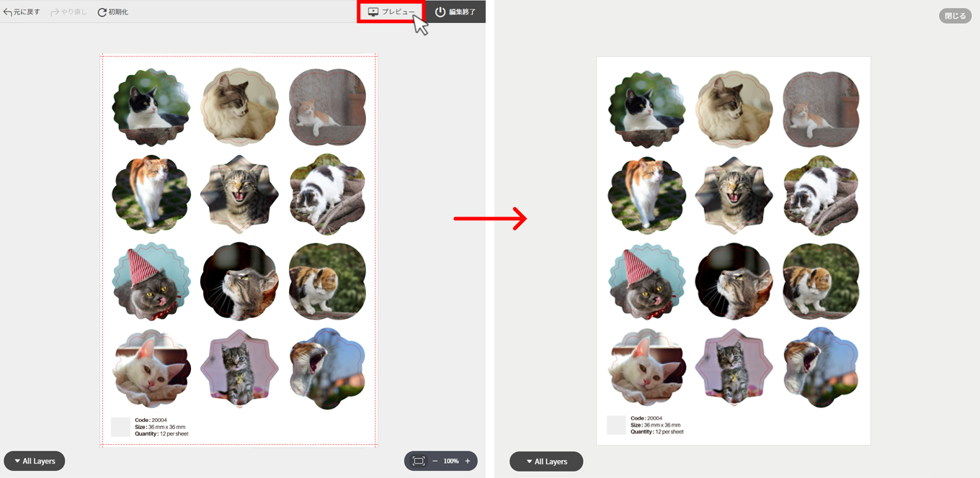Select the kitten in pink star sticker
The image size is (980, 478).
239,368
